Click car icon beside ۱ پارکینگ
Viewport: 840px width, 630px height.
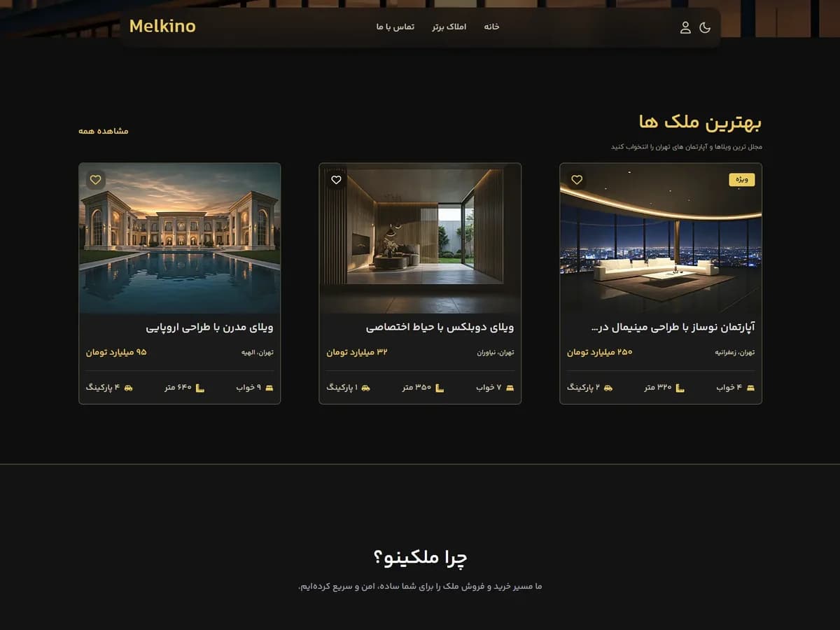365,388
